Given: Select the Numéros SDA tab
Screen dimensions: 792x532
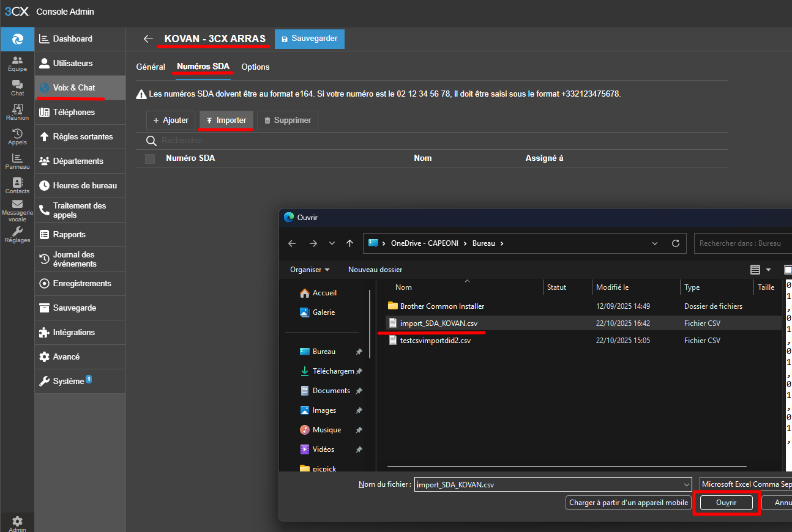Looking at the screenshot, I should point(203,67).
